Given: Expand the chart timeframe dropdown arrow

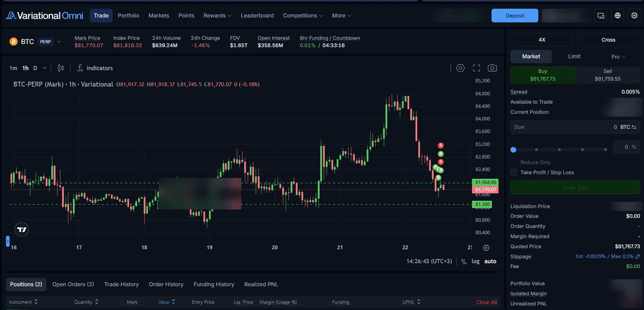Looking at the screenshot, I should tap(44, 68).
